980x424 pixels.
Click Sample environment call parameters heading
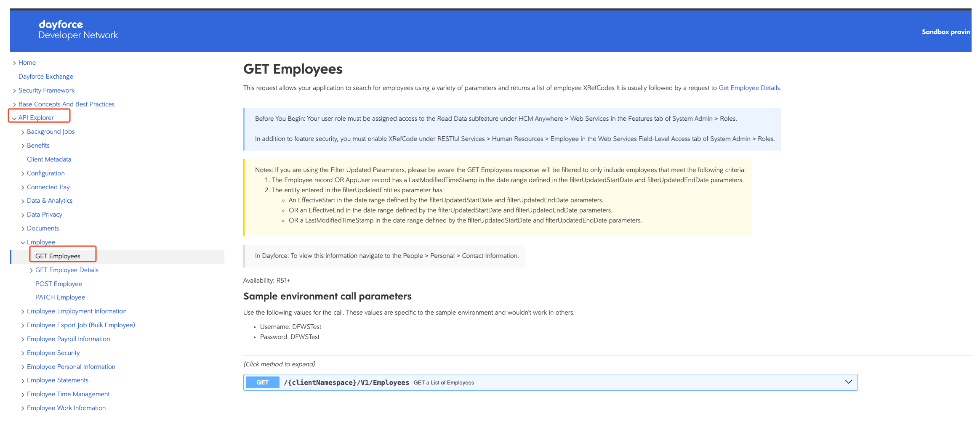coord(328,296)
